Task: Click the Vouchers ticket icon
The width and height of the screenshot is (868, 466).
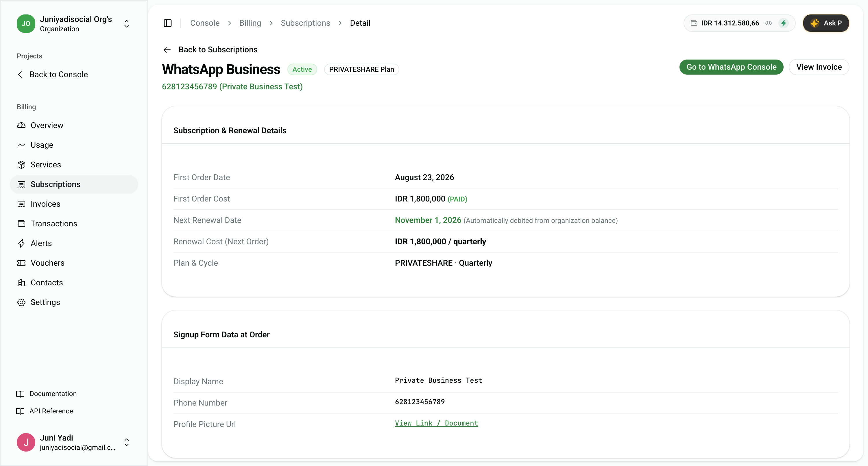Action: 21,263
